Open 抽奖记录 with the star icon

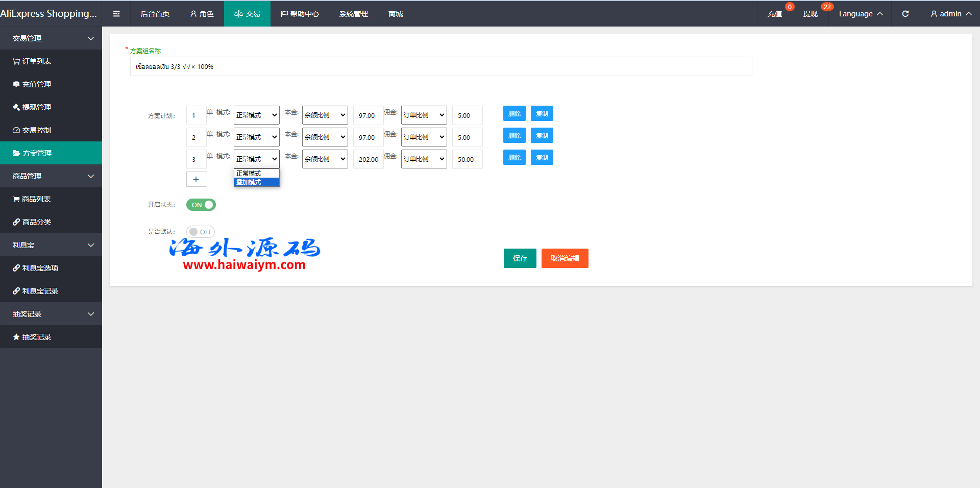32,337
